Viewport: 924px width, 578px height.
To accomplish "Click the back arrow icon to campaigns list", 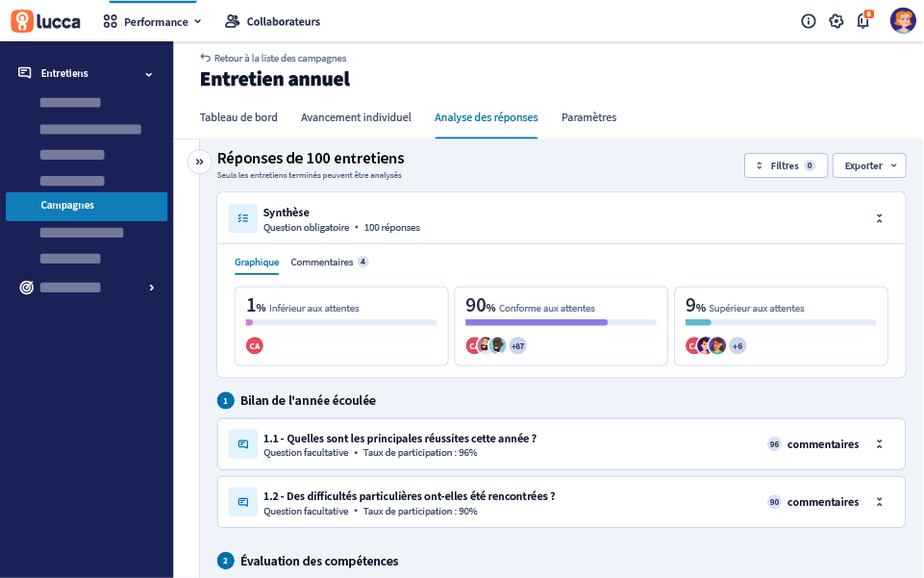I will (x=205, y=58).
